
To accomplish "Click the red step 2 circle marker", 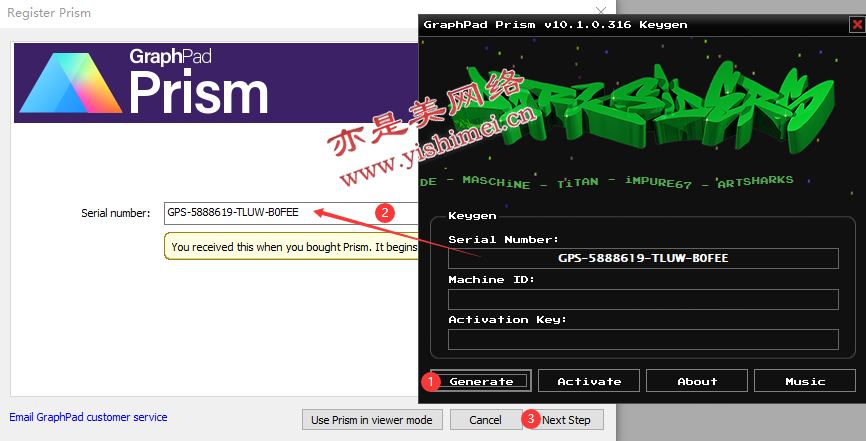I will point(382,212).
